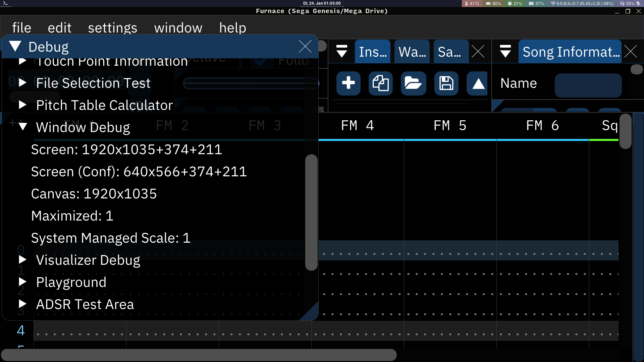The height and width of the screenshot is (362, 644).
Task: Click the Debug window vertical scrollbar
Action: [x=311, y=212]
